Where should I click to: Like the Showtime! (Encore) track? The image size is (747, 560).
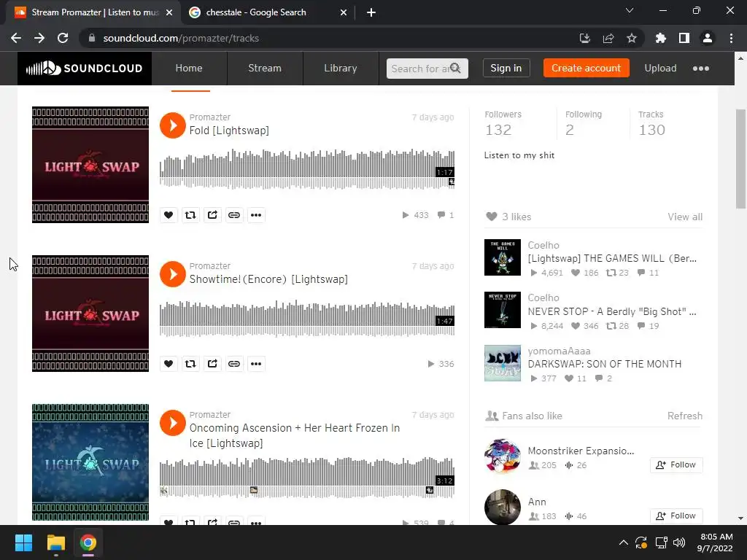tap(169, 364)
